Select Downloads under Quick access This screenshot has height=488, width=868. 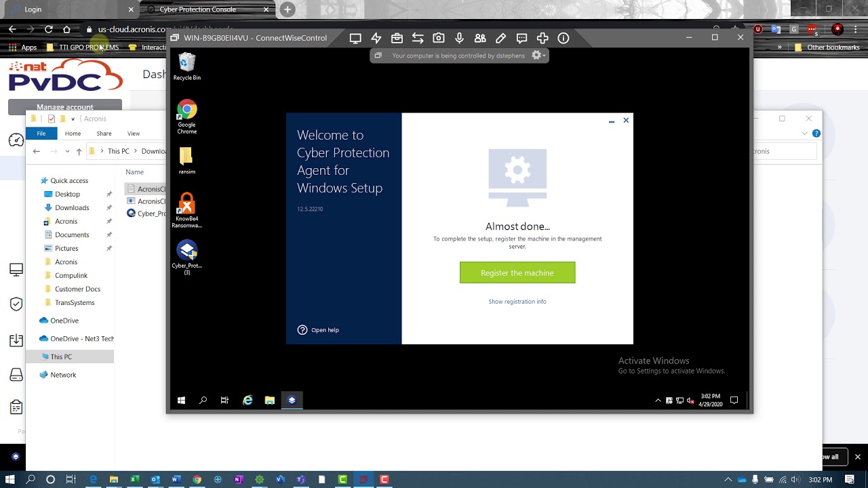tap(72, 207)
